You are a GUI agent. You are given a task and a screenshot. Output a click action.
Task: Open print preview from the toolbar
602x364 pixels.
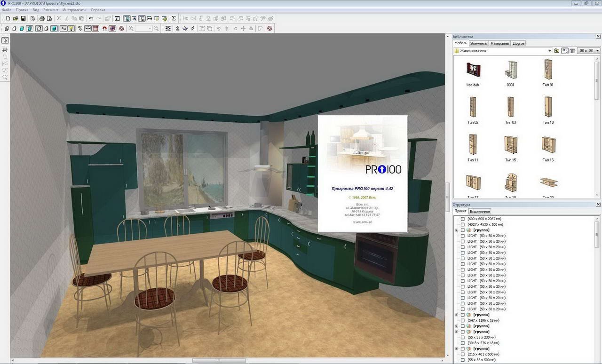point(49,18)
